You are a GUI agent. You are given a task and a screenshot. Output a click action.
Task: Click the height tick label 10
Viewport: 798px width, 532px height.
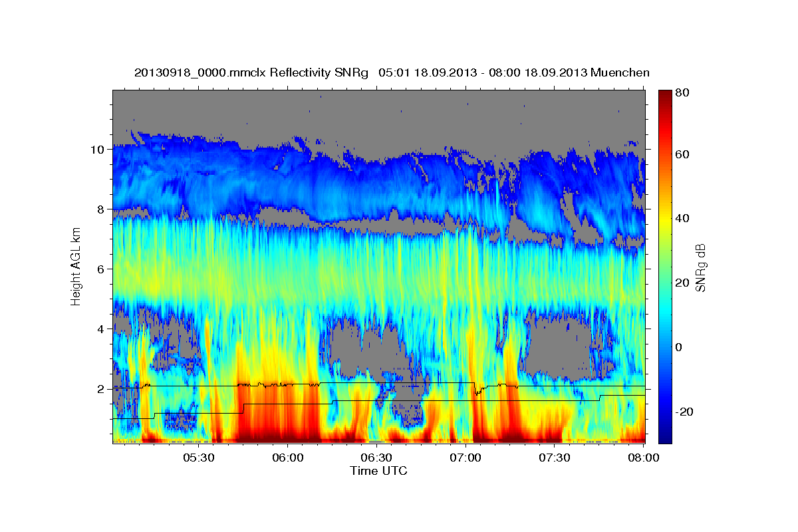[98, 150]
